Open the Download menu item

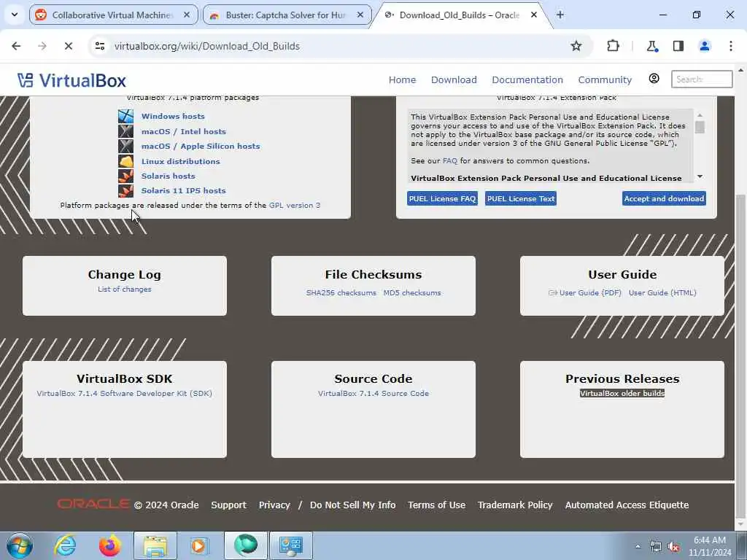[454, 79]
